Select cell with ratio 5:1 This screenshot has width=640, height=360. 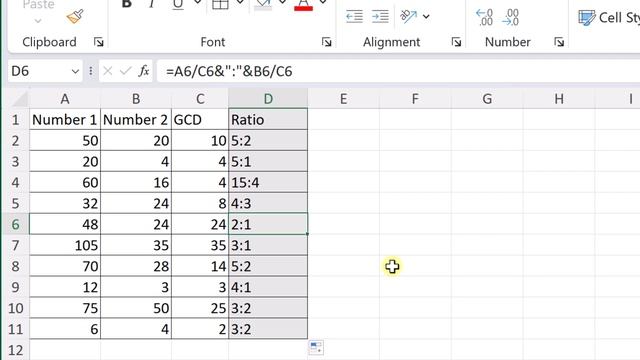pyautogui.click(x=268, y=162)
